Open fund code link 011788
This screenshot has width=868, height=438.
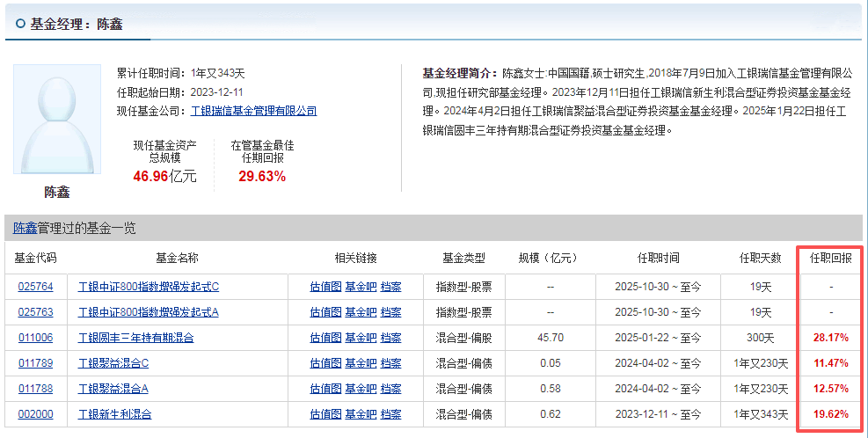click(x=35, y=389)
